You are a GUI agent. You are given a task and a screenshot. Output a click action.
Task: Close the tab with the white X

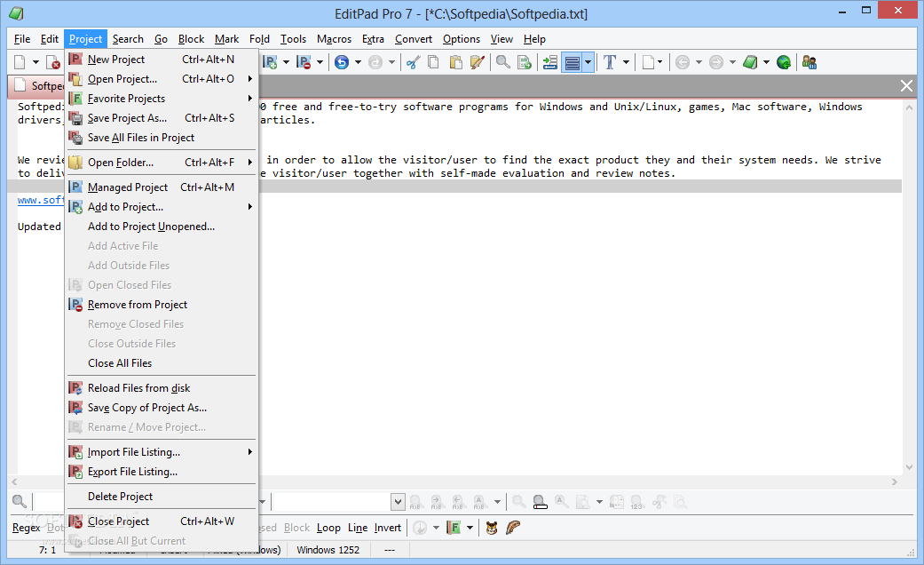(906, 86)
